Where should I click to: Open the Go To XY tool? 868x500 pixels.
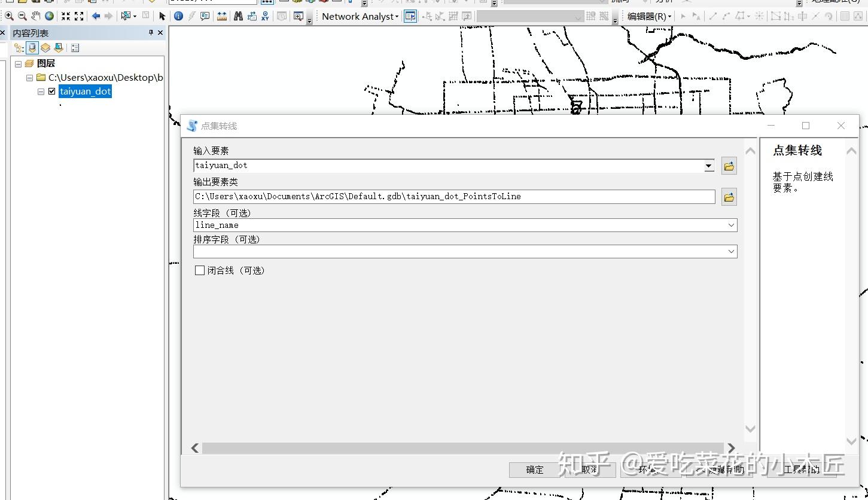click(265, 16)
